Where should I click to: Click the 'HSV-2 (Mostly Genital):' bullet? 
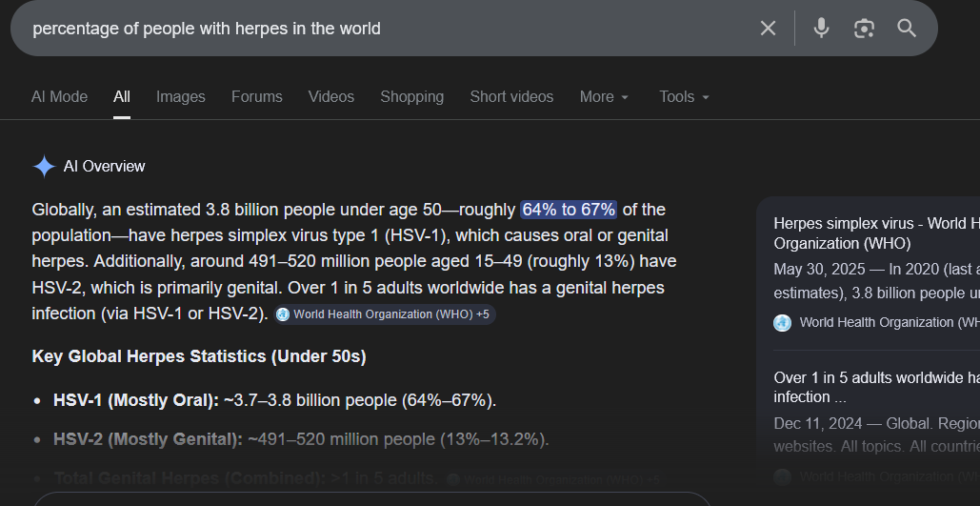click(x=149, y=439)
